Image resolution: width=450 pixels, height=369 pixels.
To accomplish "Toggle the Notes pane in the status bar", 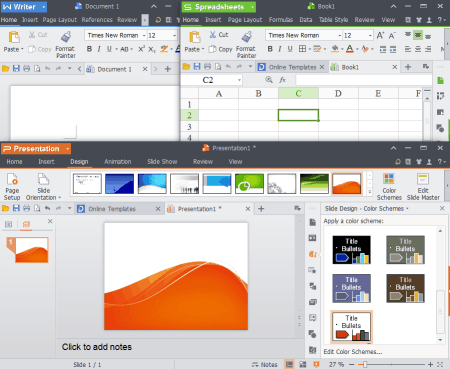I will point(265,365).
